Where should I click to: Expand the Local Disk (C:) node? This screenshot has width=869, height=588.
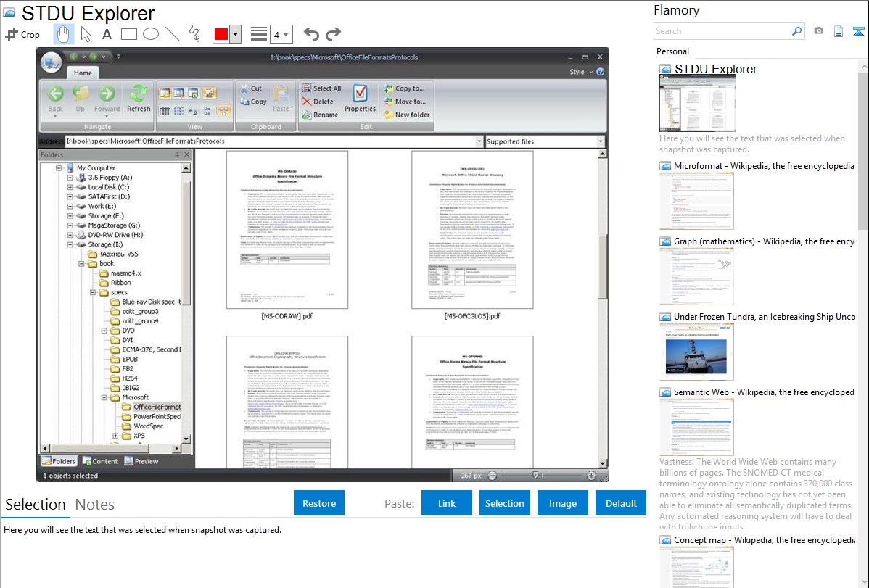click(70, 187)
